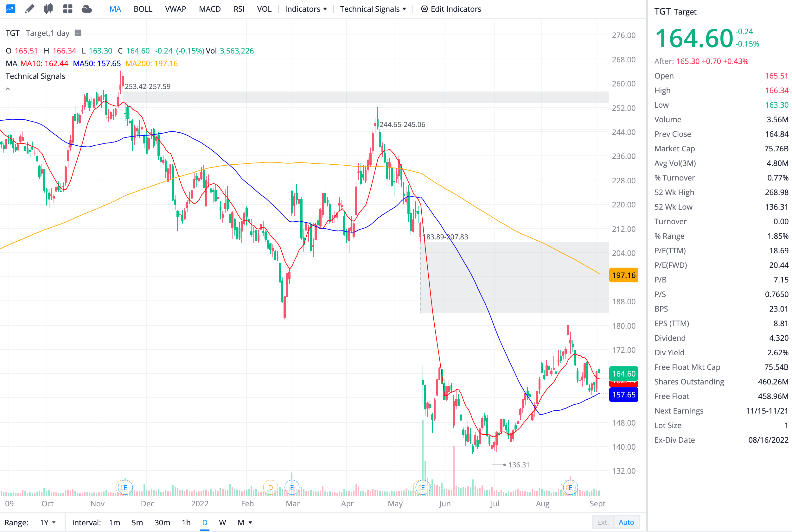The height and width of the screenshot is (532, 792).
Task: Click the orange MA200 197.16 price label
Action: (623, 275)
